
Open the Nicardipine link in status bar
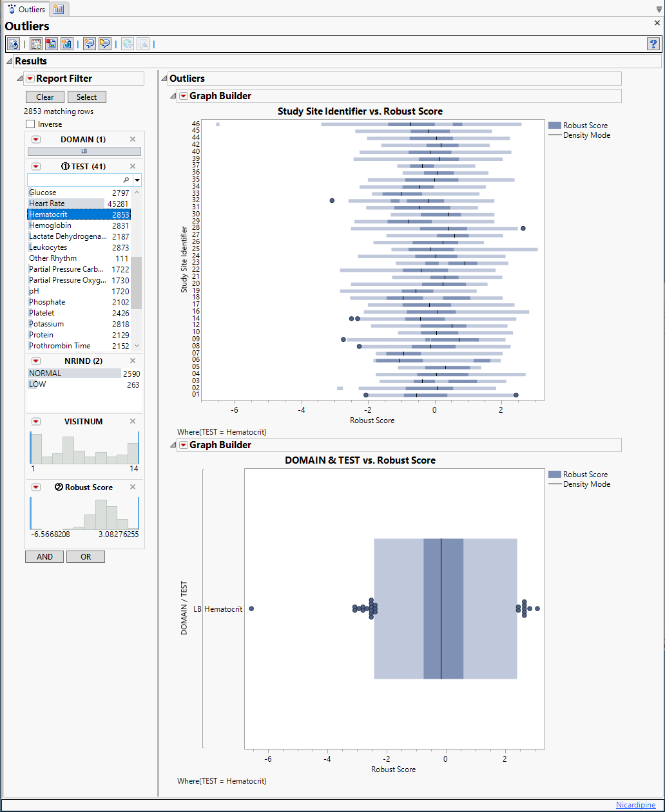click(635, 805)
